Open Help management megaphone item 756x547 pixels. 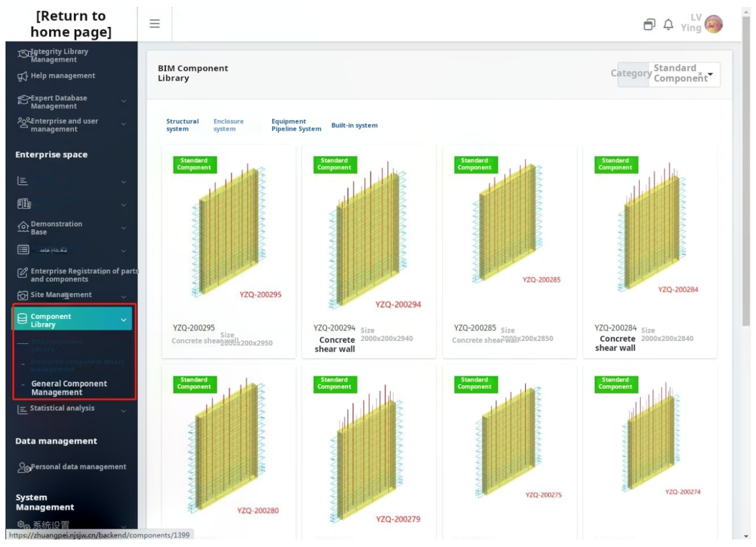tap(23, 76)
